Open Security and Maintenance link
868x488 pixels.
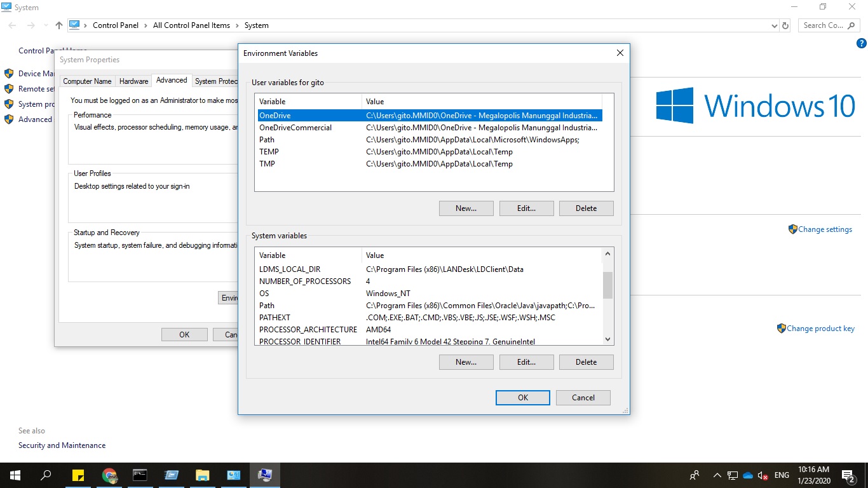point(62,445)
